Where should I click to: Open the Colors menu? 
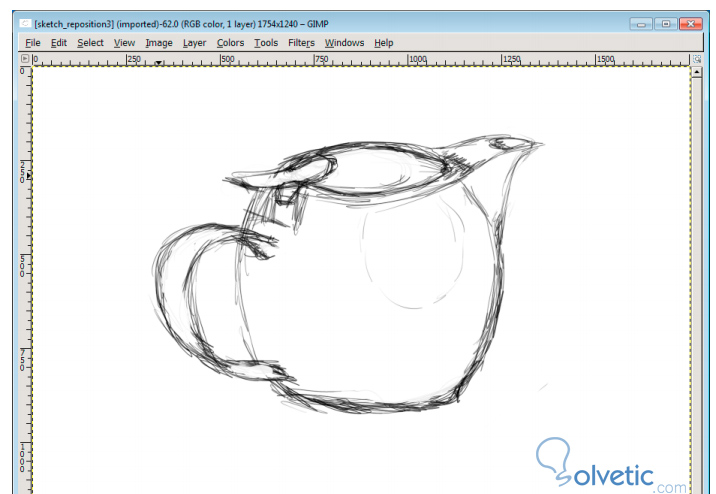[230, 43]
